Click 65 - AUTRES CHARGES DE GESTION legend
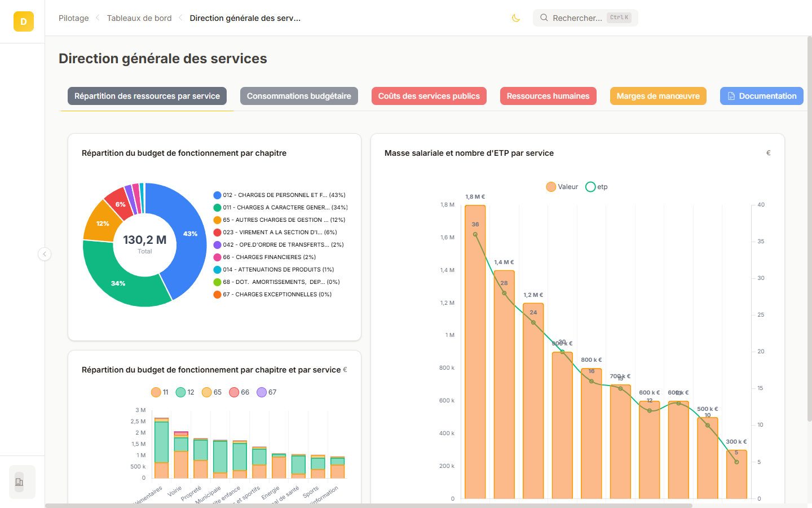Image resolution: width=812 pixels, height=508 pixels. [x=280, y=220]
